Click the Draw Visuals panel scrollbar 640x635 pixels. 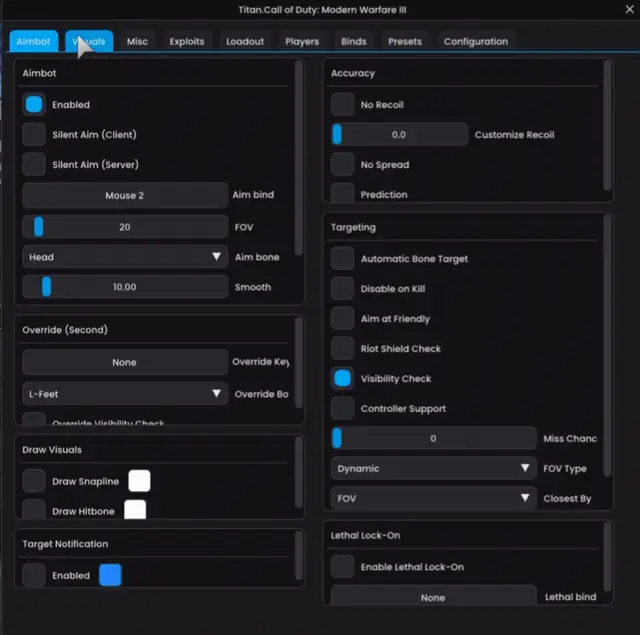(x=299, y=473)
